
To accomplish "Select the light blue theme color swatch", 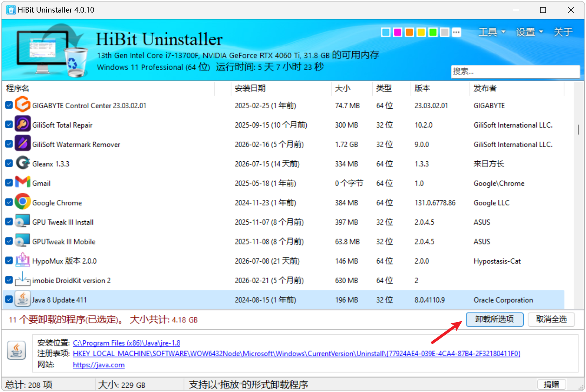I will click(386, 32).
